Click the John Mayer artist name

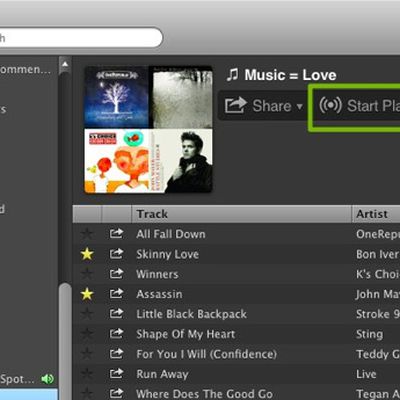378,294
